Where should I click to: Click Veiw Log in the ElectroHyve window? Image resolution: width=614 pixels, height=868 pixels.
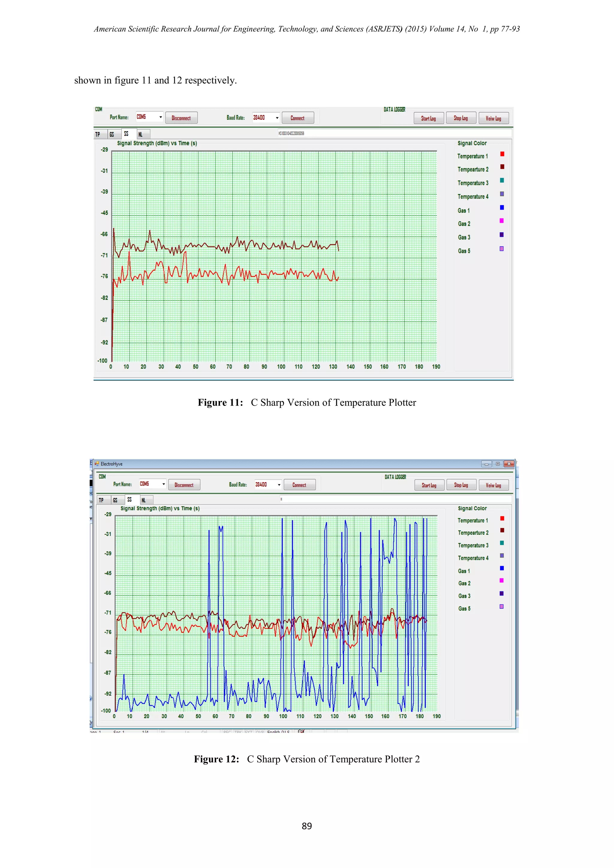[493, 485]
